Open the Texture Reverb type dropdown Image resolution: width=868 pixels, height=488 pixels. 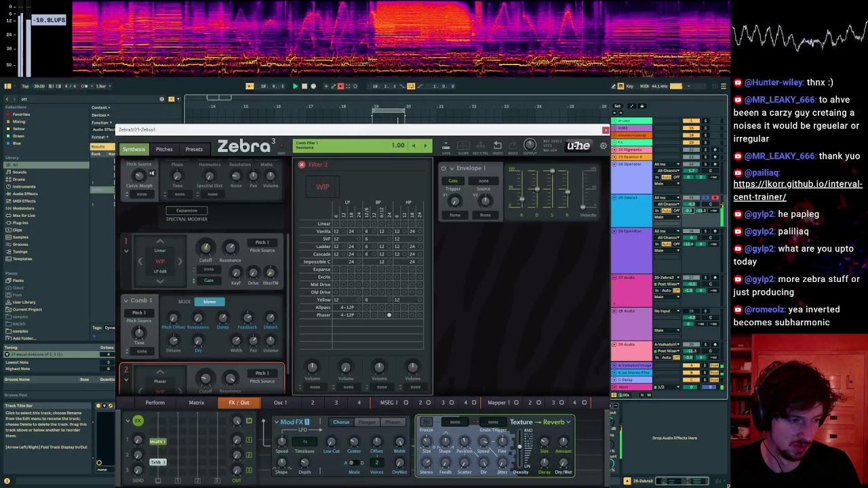coord(568,422)
